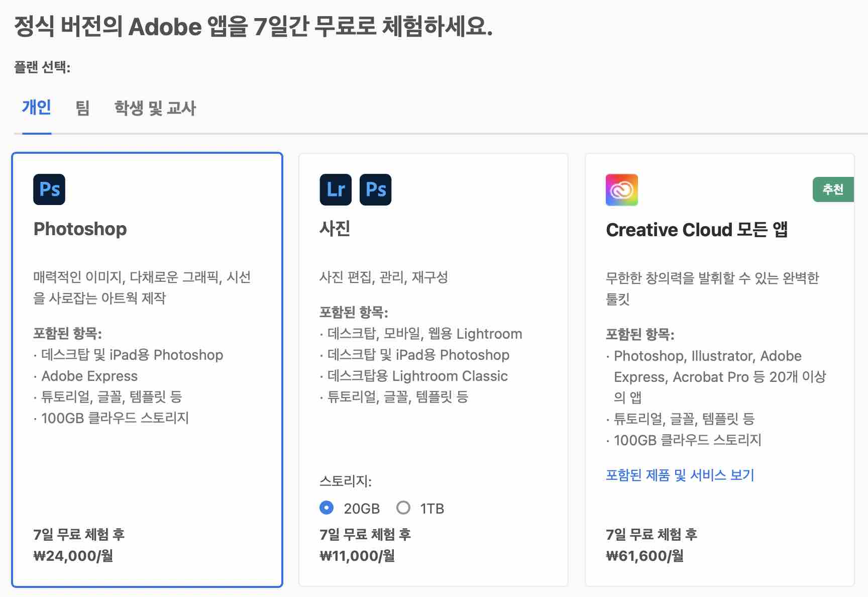This screenshot has width=868, height=597.
Task: Click the Photoshop Ps icon in first card
Action: (x=49, y=189)
